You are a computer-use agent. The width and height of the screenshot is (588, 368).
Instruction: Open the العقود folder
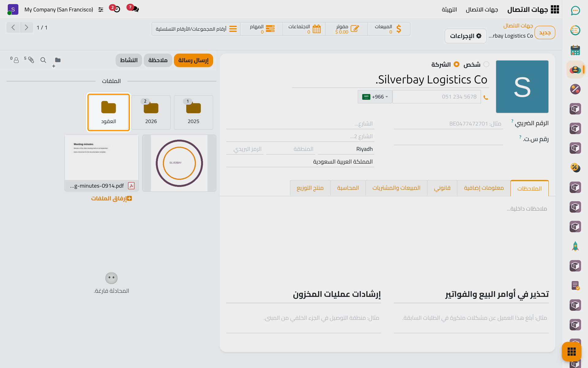tap(109, 113)
